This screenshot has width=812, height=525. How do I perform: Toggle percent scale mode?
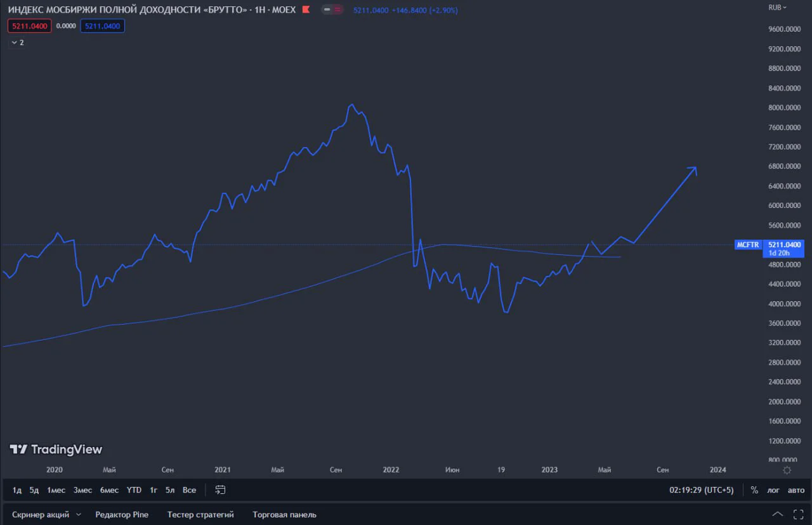[x=754, y=490]
